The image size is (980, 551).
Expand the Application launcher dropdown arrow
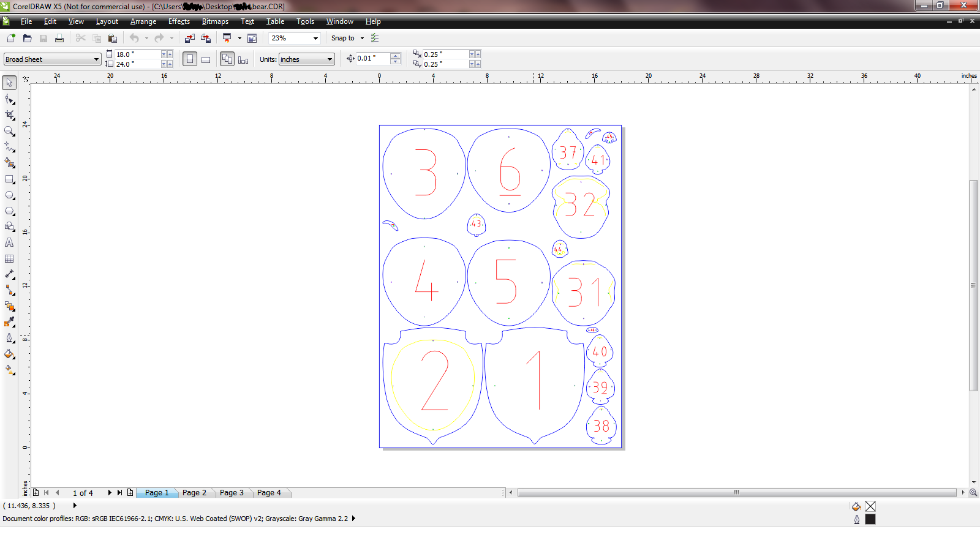[x=239, y=38]
